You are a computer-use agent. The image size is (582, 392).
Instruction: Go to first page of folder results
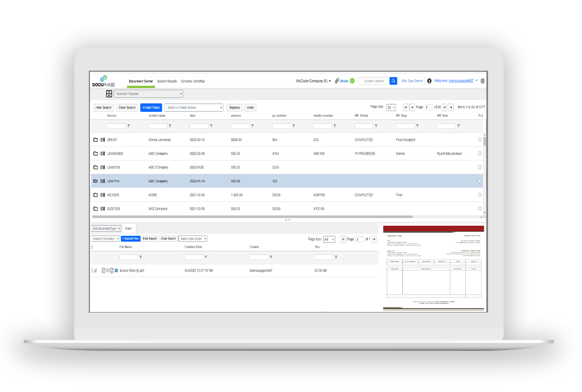point(406,108)
